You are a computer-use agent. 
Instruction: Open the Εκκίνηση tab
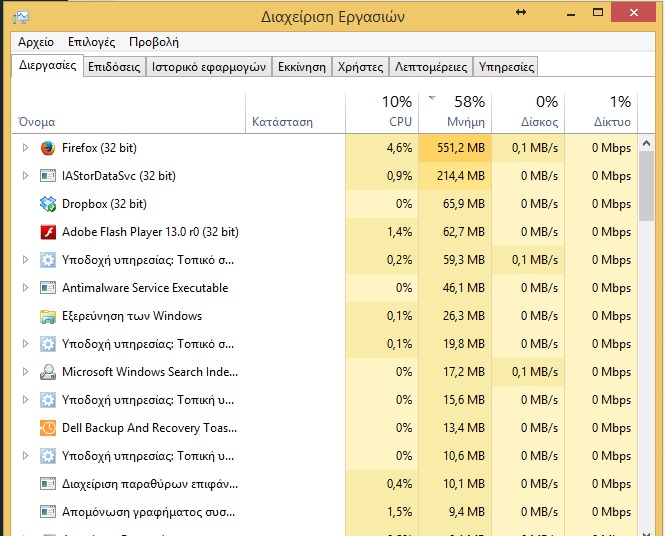point(302,67)
